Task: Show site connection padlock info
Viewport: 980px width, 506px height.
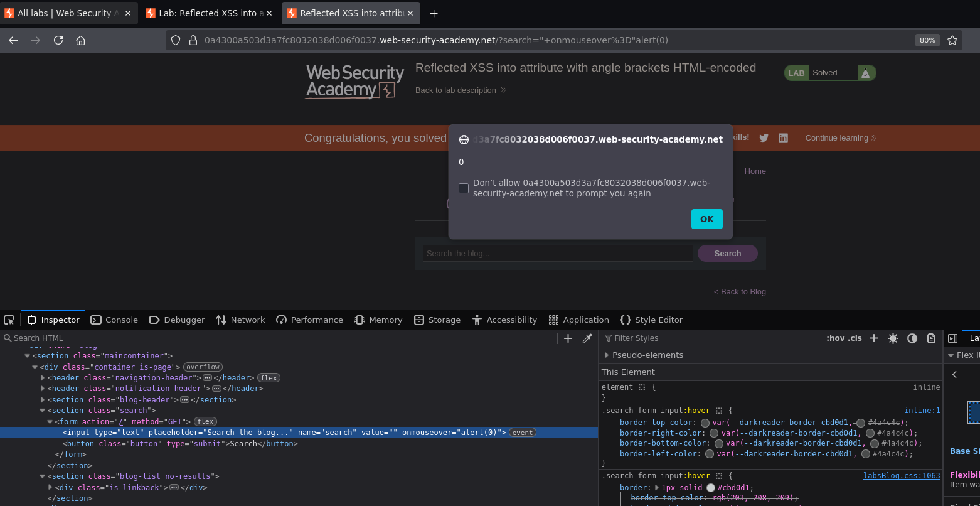Action: (193, 40)
